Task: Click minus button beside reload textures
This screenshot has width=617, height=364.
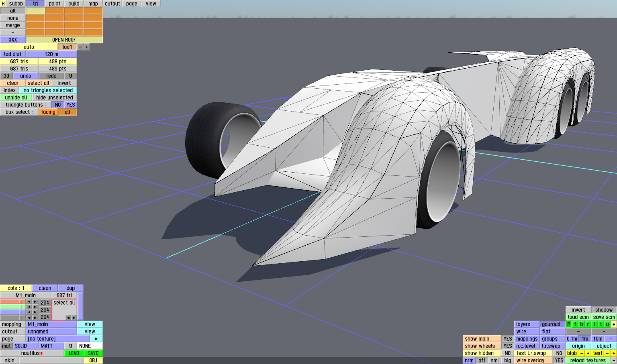Action: point(614,360)
